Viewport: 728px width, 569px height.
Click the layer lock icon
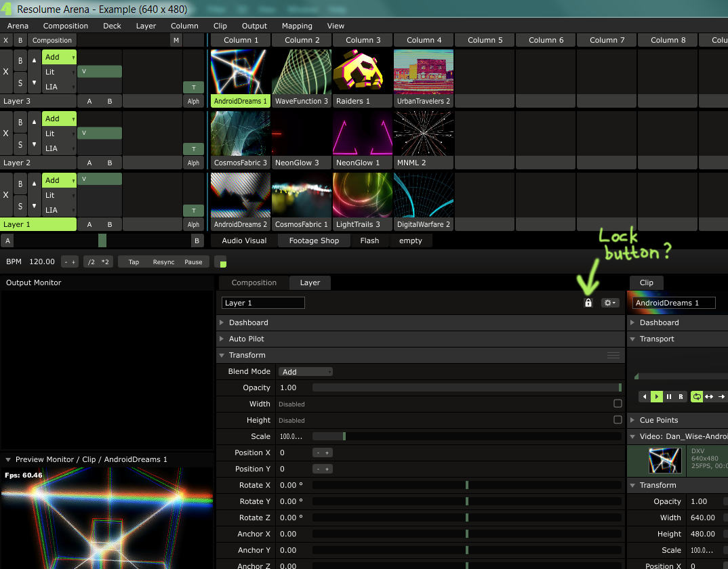click(x=588, y=303)
